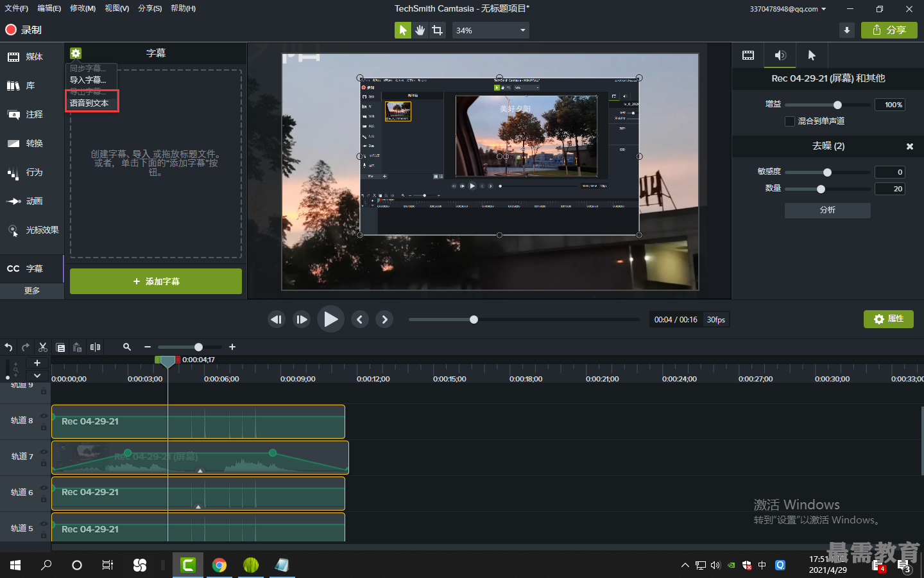Adjust the 增益 gain slider
Screen dimensions: 924x578
point(837,105)
